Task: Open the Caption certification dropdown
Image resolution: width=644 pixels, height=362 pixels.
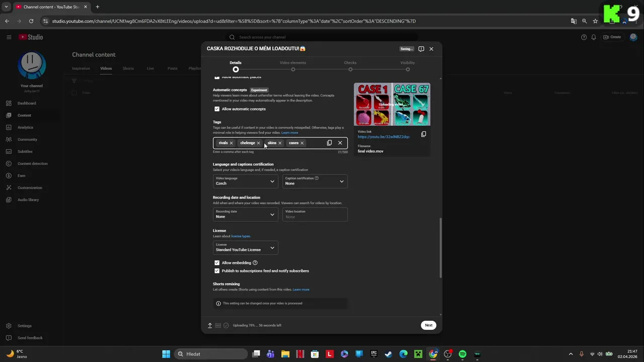Action: 315,181
